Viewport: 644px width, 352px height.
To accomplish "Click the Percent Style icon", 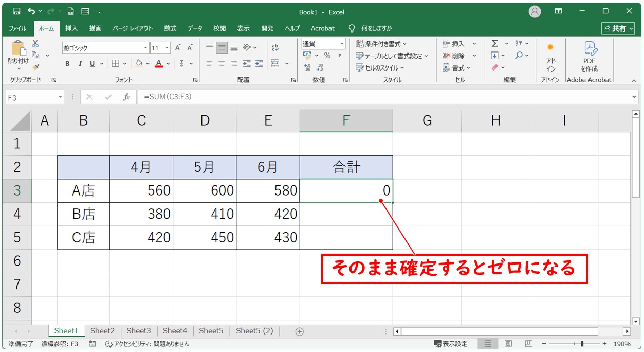I will click(327, 56).
